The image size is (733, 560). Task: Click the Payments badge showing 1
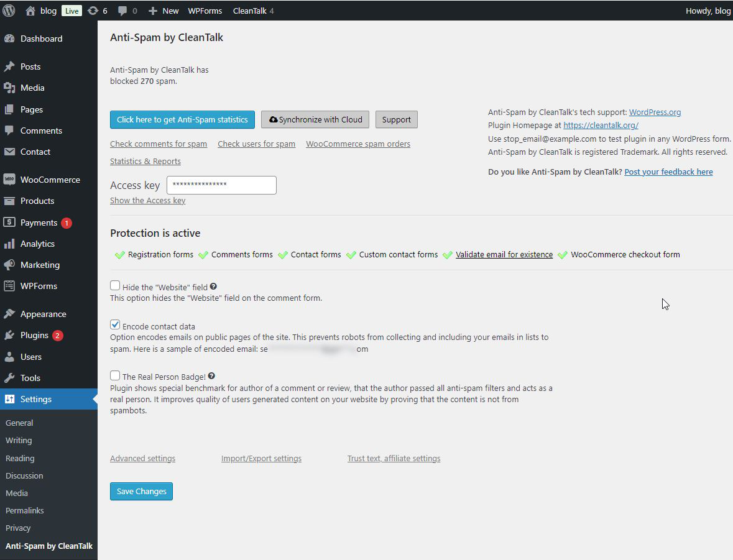pyautogui.click(x=67, y=223)
